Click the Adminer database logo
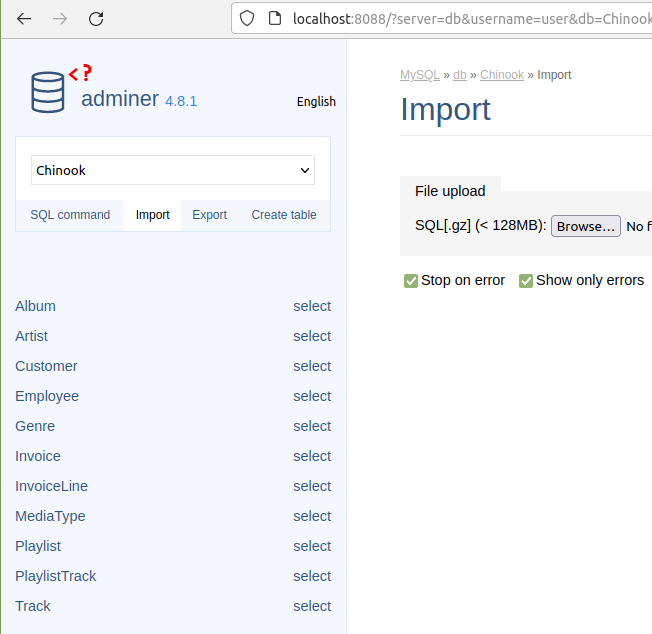The image size is (652, 634). 48,92
